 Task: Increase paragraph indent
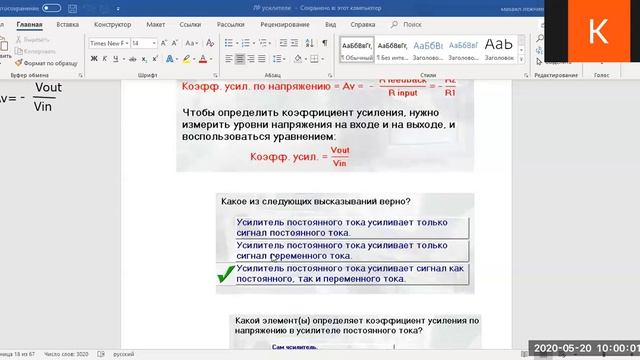294,43
